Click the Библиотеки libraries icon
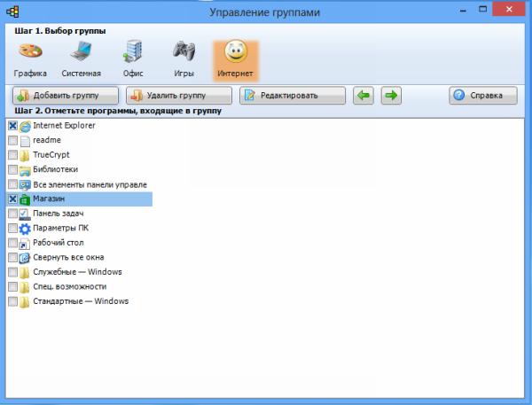Image resolution: width=532 pixels, height=405 pixels. pos(25,170)
